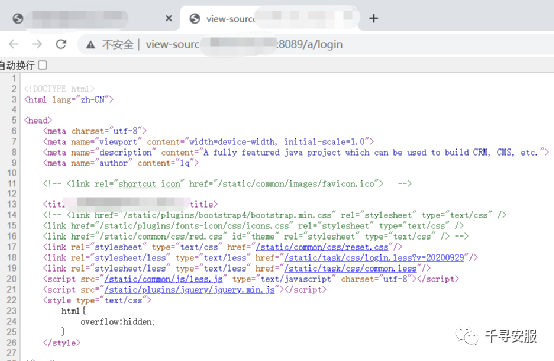Open the /static/common/js/less.js link
The width and height of the screenshot is (554, 361).
163,279
